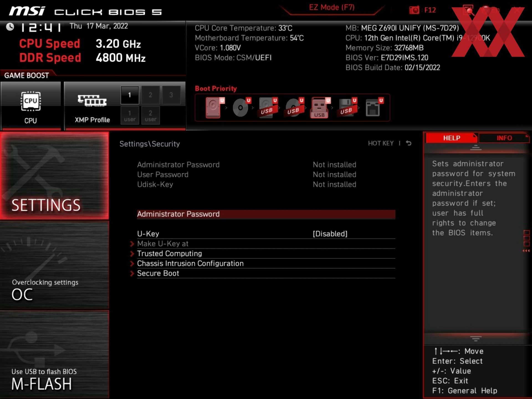
Task: Open the BIOS search magnifier icon
Action: [468, 10]
